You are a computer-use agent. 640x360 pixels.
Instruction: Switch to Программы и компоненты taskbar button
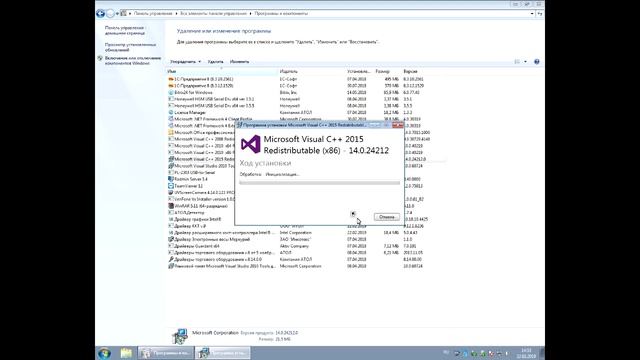[165, 353]
